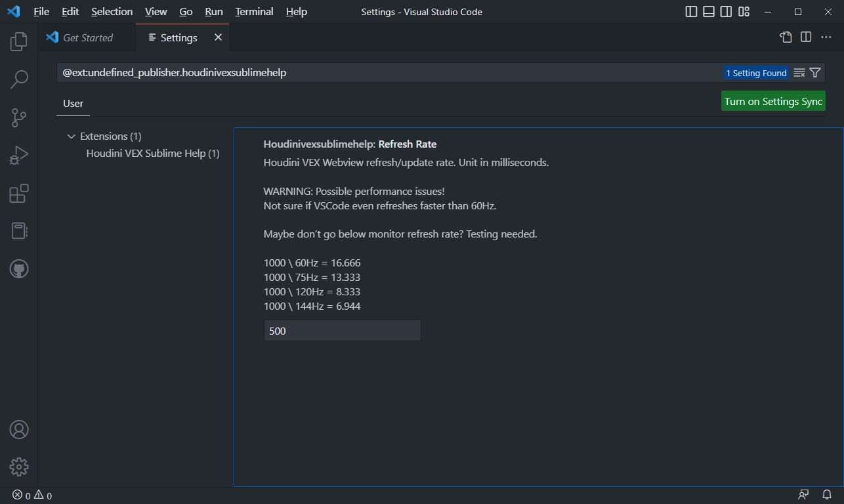This screenshot has height=504, width=844.
Task: Click the VS Code logo icon
Action: [x=14, y=12]
